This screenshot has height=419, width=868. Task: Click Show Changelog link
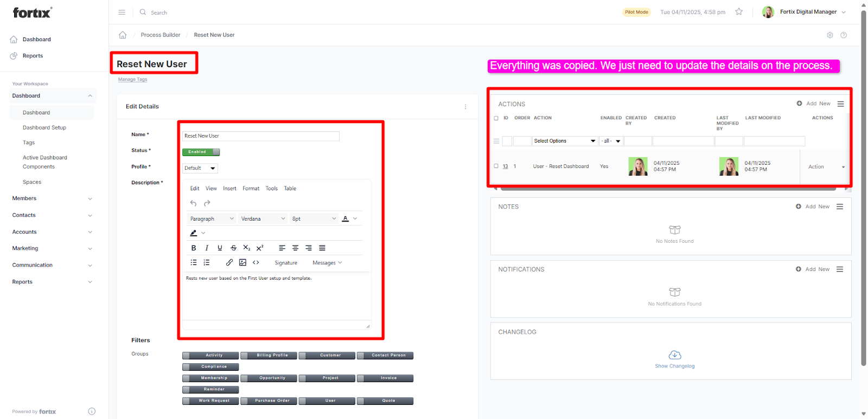(674, 366)
